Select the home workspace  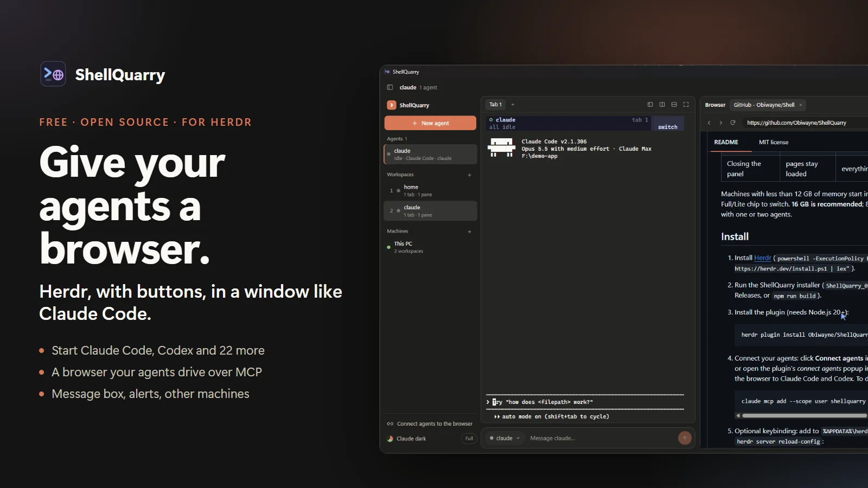(430, 190)
